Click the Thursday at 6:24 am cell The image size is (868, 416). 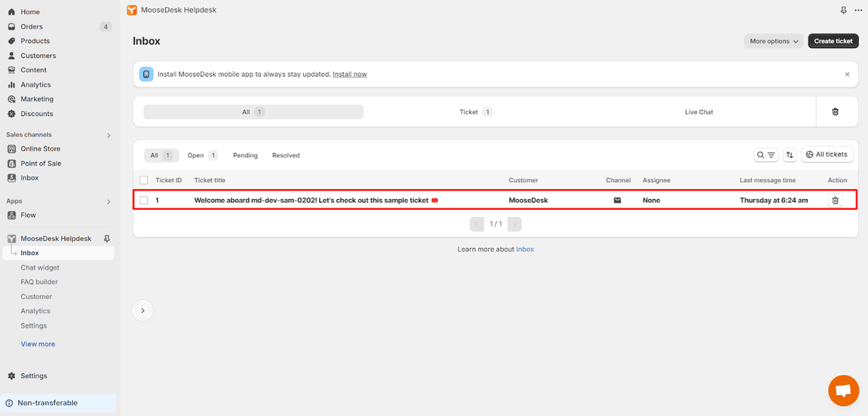point(774,201)
